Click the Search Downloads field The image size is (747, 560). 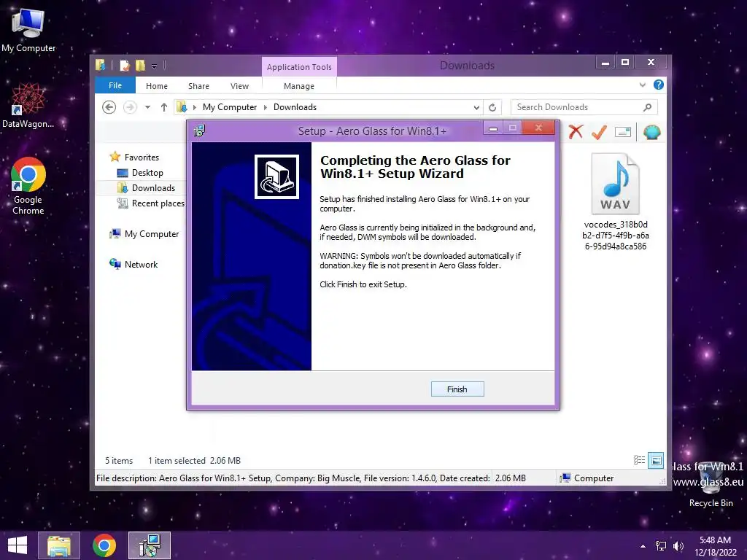(584, 107)
